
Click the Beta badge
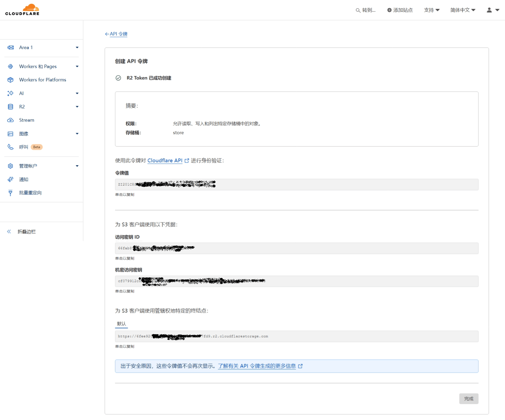[x=37, y=147]
